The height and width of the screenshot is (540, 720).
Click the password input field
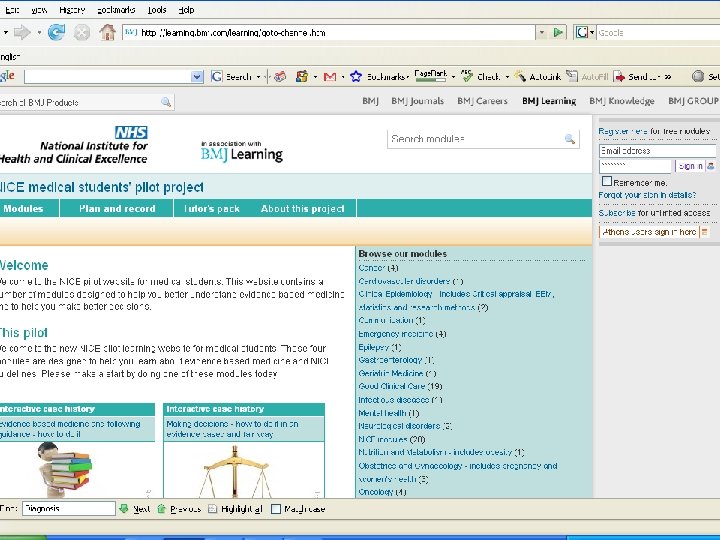pyautogui.click(x=636, y=166)
